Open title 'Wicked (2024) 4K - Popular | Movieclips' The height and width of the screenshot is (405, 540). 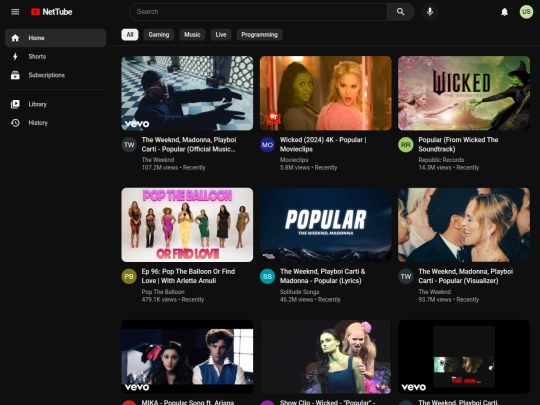point(323,145)
